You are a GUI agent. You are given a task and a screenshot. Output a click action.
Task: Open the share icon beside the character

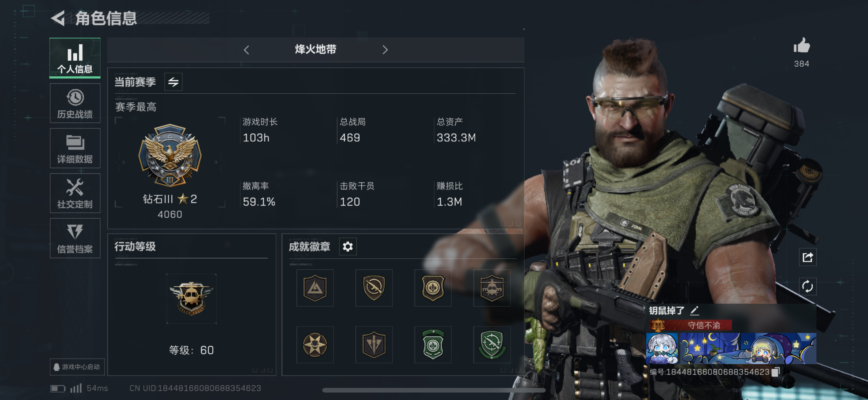807,257
